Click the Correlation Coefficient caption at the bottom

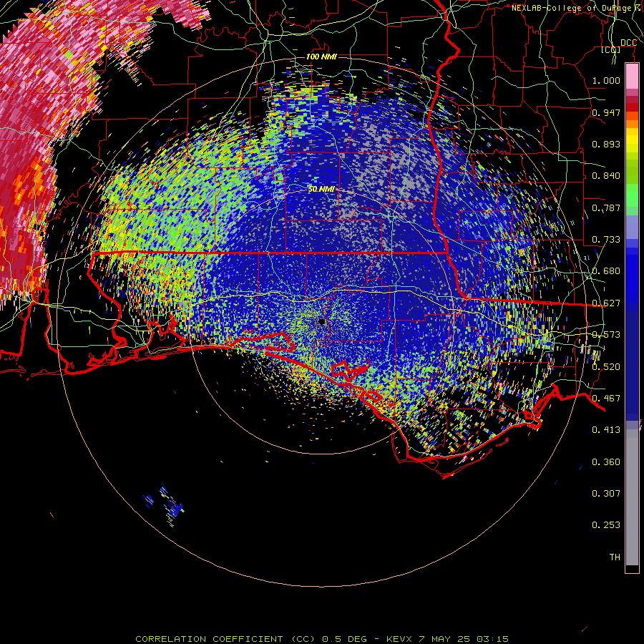pyautogui.click(x=322, y=639)
